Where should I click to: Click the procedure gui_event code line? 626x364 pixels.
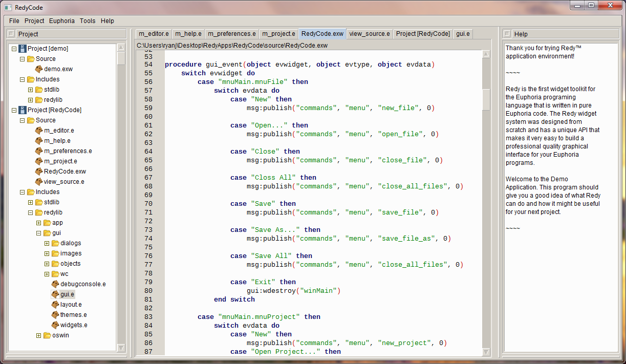(299, 65)
